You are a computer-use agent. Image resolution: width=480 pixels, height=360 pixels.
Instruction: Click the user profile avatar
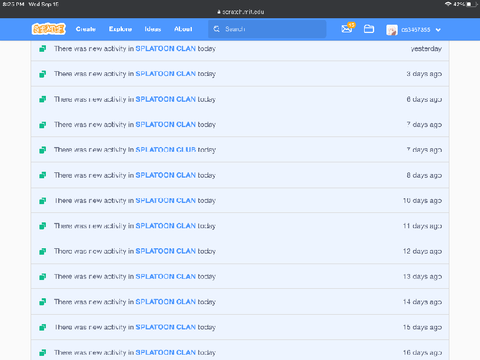[x=392, y=30]
